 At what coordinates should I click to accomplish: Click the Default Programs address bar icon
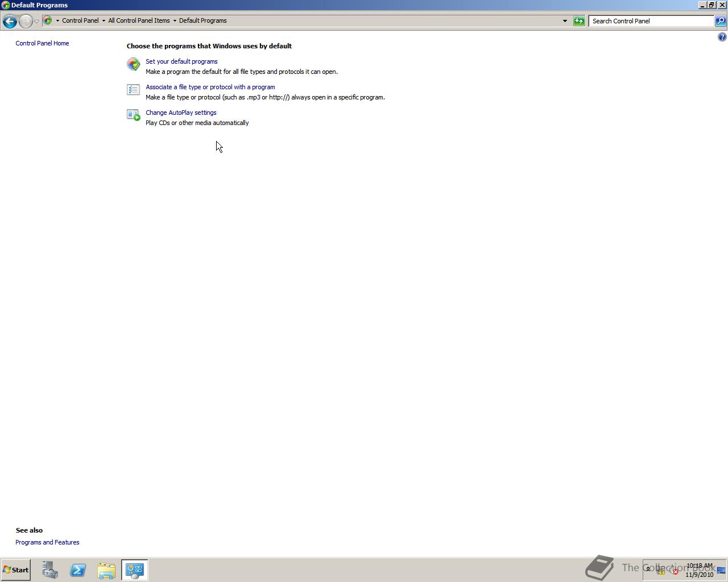[x=48, y=20]
